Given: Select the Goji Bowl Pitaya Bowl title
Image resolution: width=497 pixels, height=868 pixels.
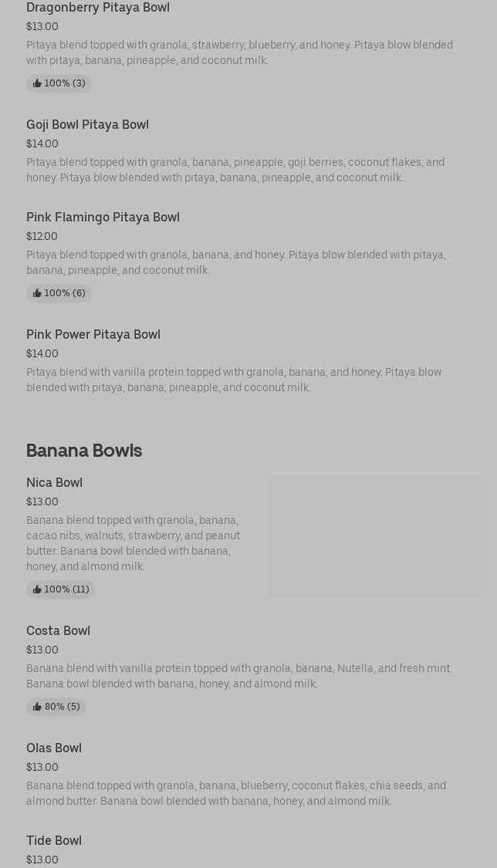Looking at the screenshot, I should 87,124.
